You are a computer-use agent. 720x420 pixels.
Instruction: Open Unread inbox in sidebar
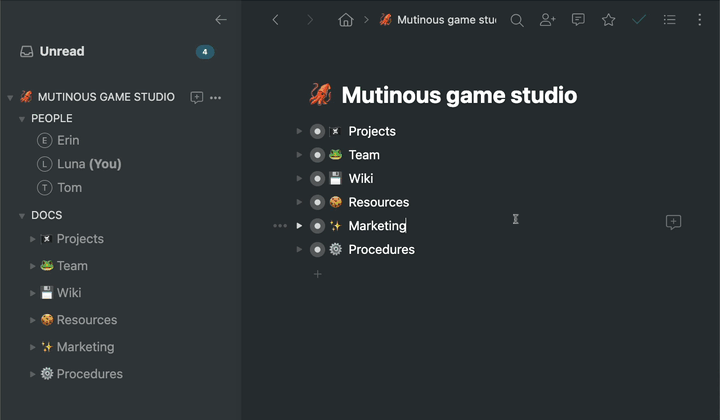click(x=62, y=52)
